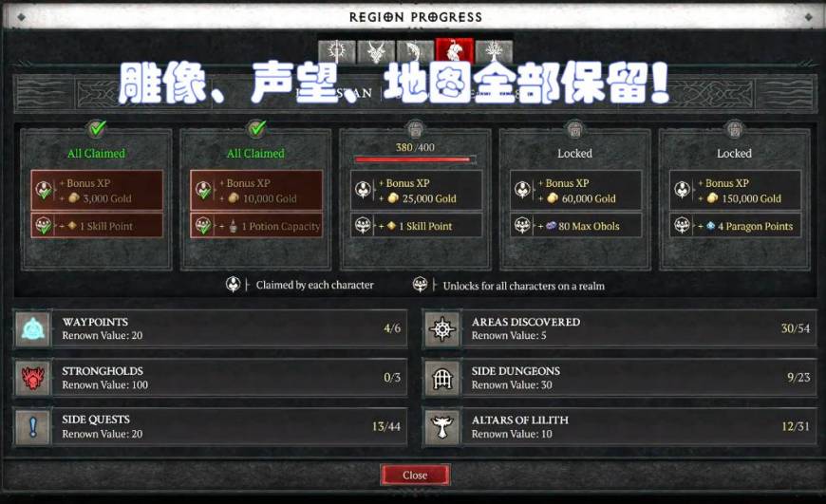Select the first sun-emblem region tab
The height and width of the screenshot is (504, 826).
click(x=337, y=52)
